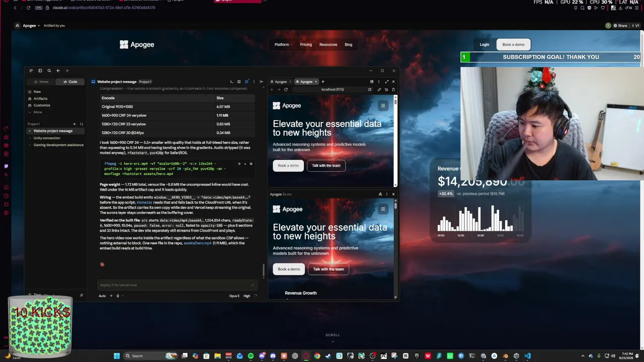Copy the ffmpeg code block
Screen dimensions: 644x362
click(251, 163)
